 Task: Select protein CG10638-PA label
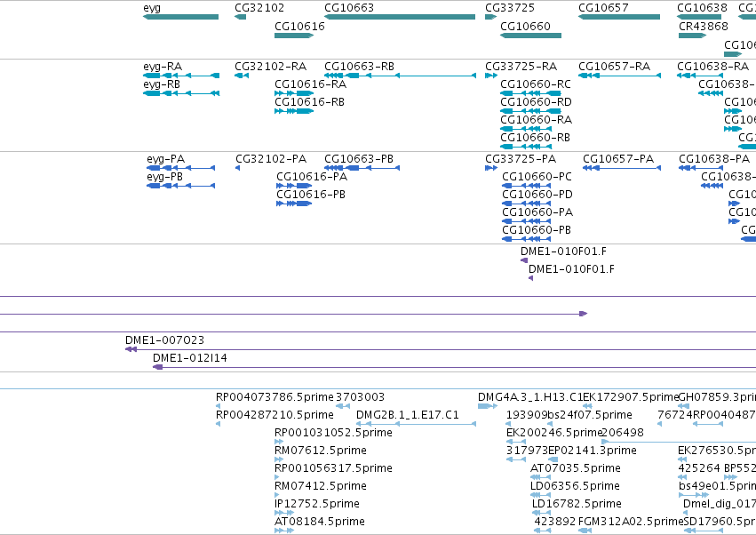click(714, 159)
